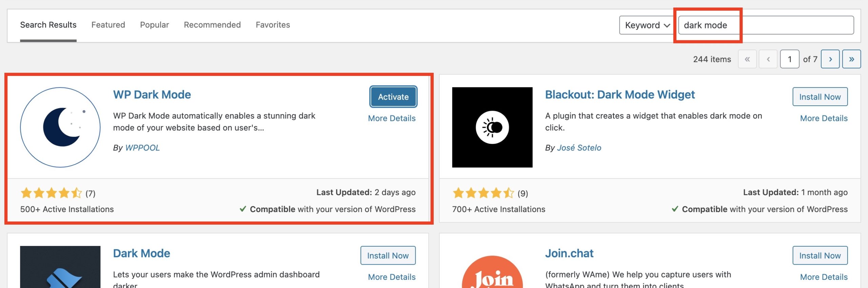
Task: Switch to the Popular tab
Action: (x=154, y=25)
